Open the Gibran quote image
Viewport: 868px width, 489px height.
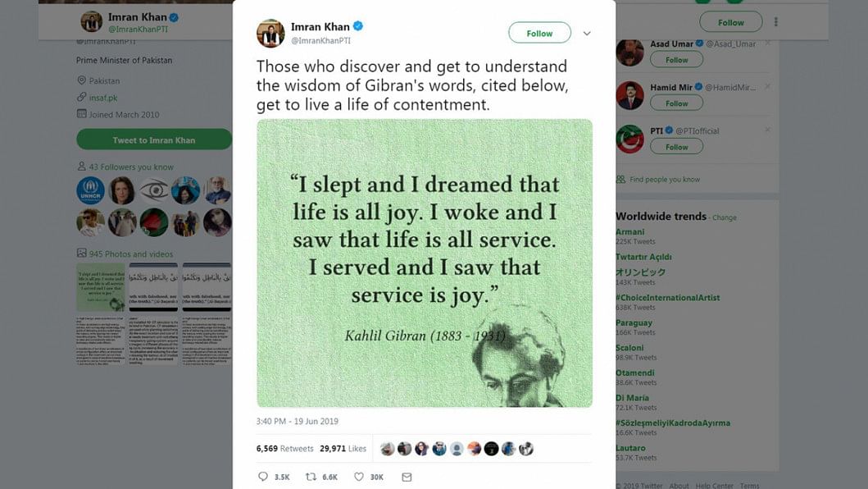(x=425, y=263)
